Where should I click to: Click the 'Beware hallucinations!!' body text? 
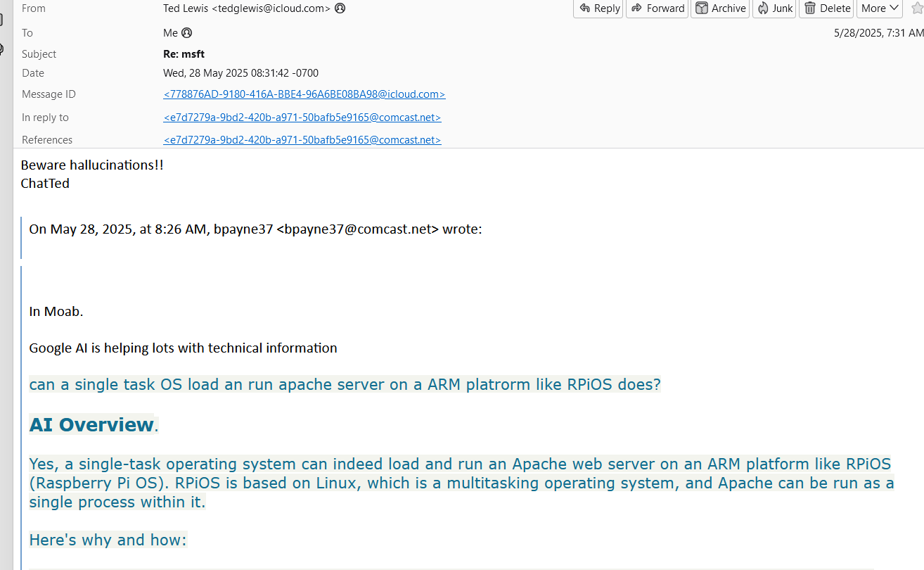(92, 165)
